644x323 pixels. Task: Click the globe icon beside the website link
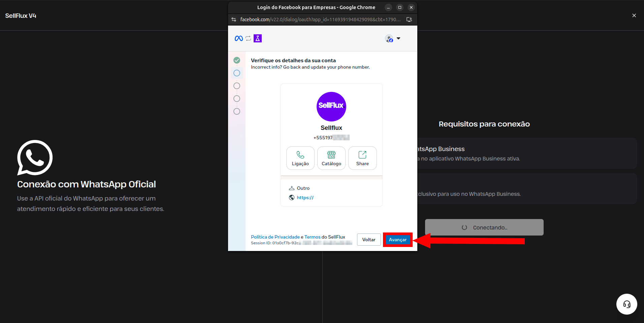[x=292, y=198]
